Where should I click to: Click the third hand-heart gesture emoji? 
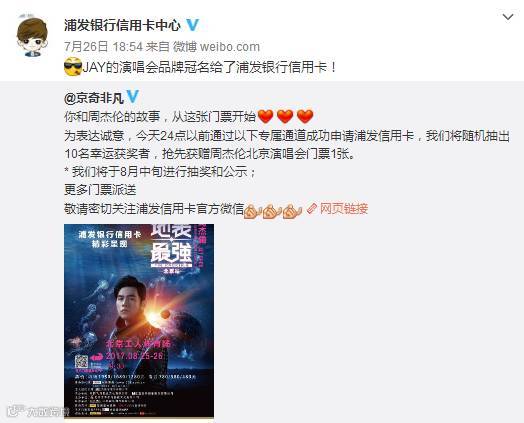[292, 211]
